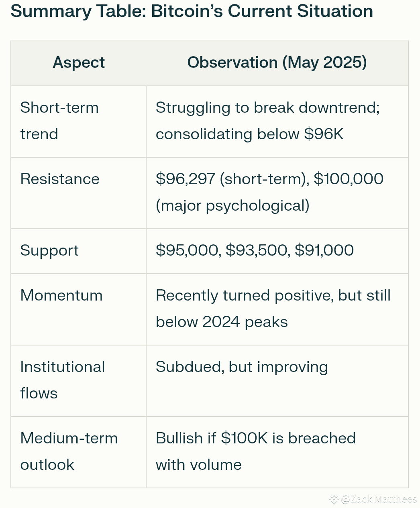Select the Resistance row label
The height and width of the screenshot is (508, 420).
pyautogui.click(x=60, y=179)
